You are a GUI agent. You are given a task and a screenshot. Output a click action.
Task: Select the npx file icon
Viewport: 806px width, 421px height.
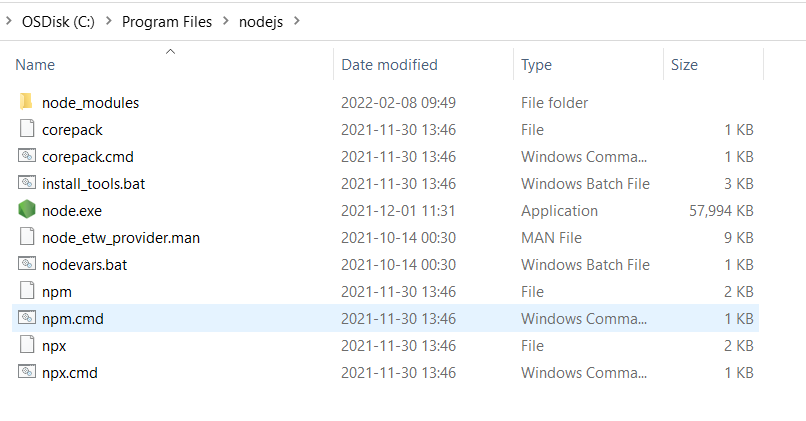27,345
